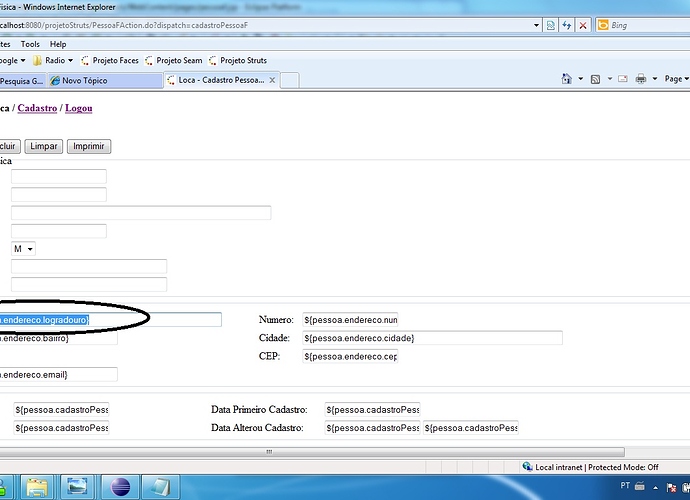Click the PT language indicator

pos(625,485)
